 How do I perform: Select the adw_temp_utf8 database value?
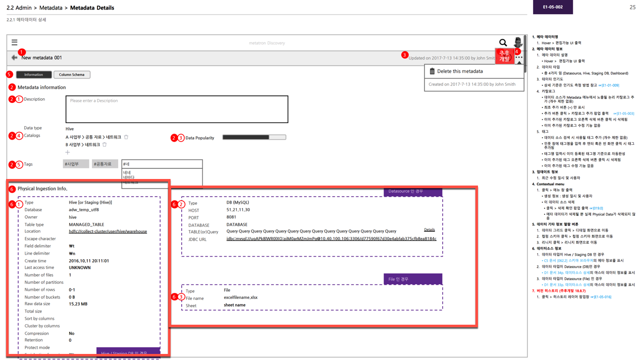[x=84, y=210]
